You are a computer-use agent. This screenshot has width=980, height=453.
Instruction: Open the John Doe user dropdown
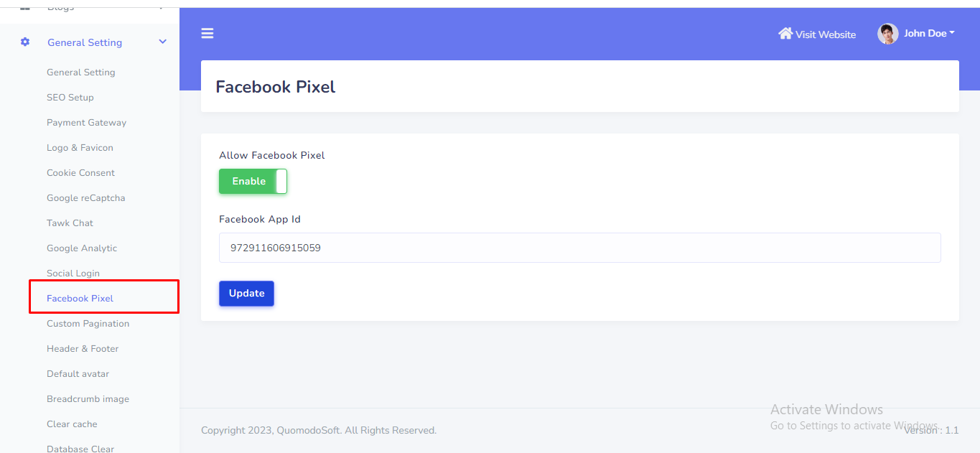coord(929,34)
